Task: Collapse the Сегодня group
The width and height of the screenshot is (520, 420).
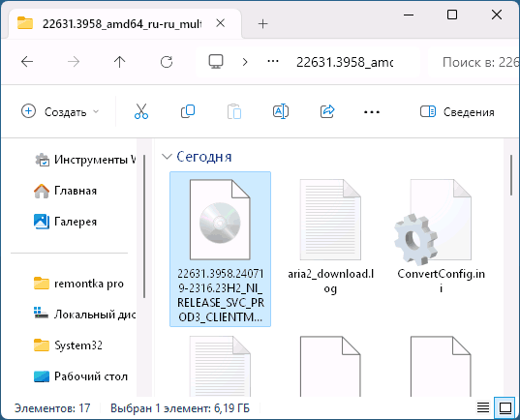Action: (x=167, y=157)
